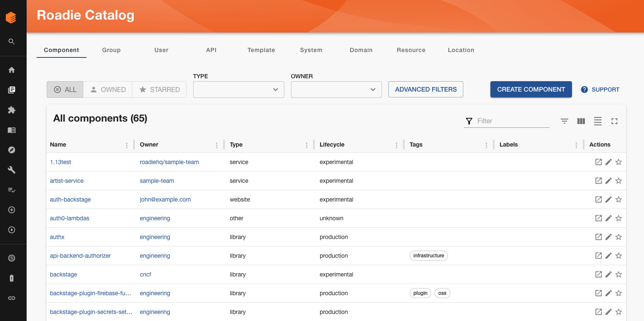Toggle fullscreen table view icon
Viewport: 644px width, 321px height.
(x=614, y=121)
